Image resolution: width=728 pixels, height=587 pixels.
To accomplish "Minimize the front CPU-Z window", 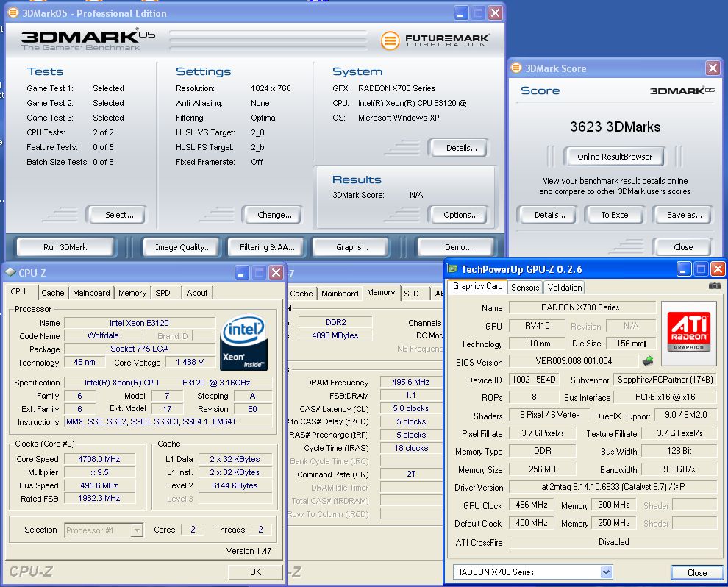I will pos(241,273).
